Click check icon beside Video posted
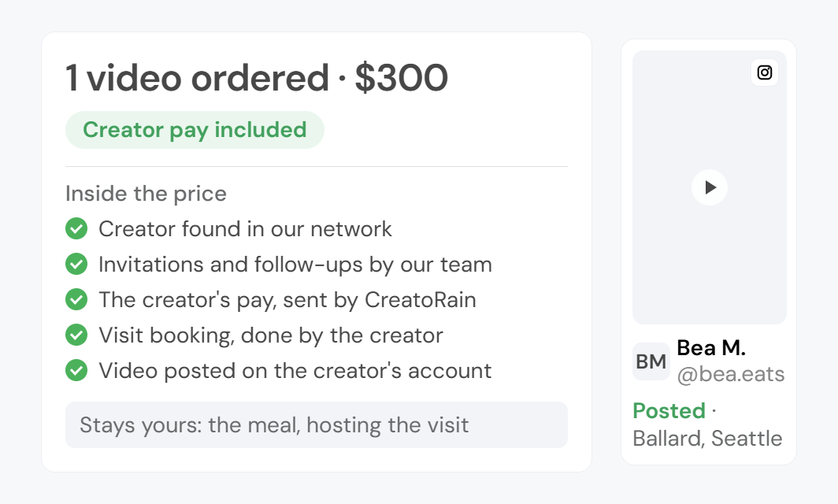Image resolution: width=838 pixels, height=504 pixels. [x=76, y=370]
